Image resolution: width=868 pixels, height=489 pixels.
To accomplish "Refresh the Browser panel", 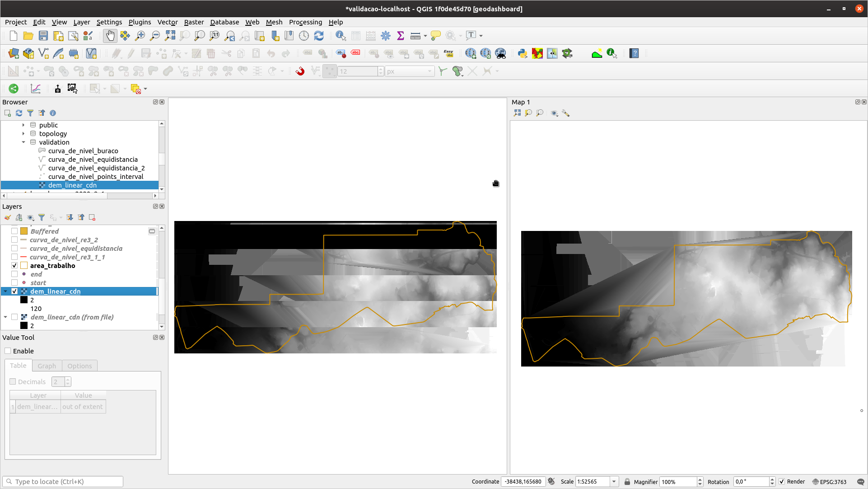I will tap(19, 113).
